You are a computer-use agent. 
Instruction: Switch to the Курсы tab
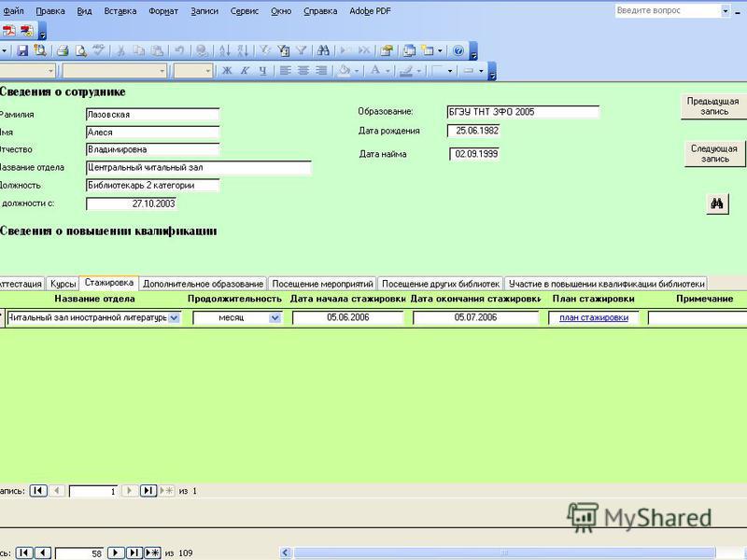click(63, 284)
